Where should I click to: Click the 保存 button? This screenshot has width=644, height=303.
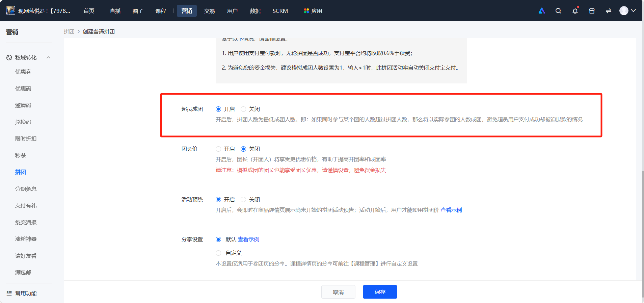[380, 292]
